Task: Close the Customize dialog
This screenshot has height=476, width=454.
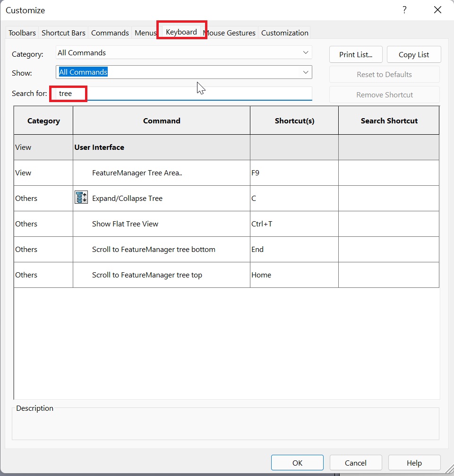Action: 437,10
